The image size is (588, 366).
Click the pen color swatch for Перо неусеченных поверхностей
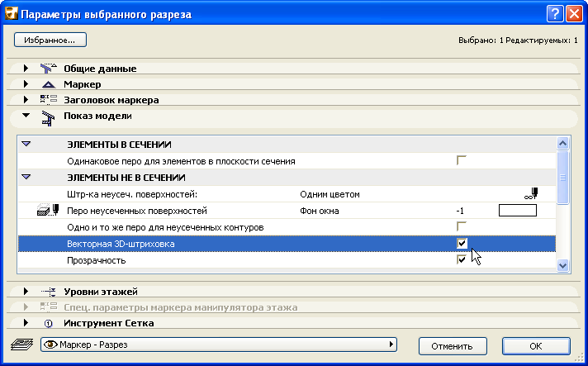(518, 211)
